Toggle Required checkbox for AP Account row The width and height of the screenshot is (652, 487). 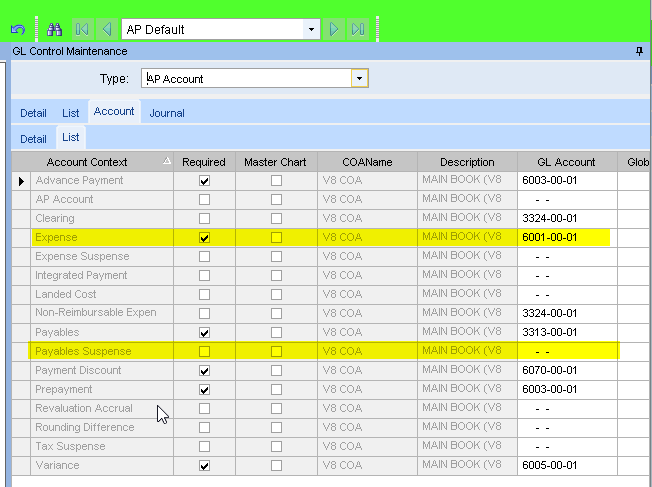[204, 200]
